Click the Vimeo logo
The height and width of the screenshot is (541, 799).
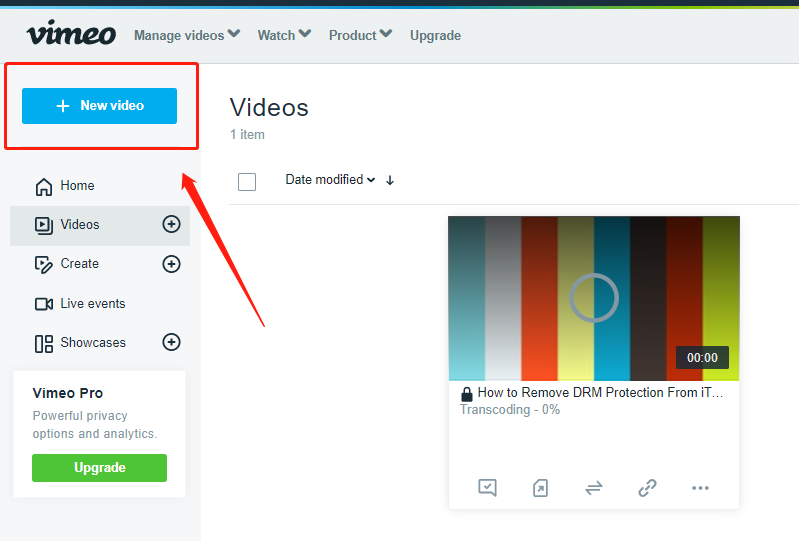71,33
